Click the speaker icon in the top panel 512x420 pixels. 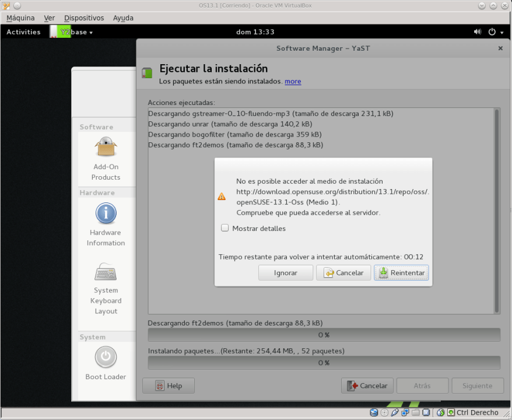[x=477, y=32]
